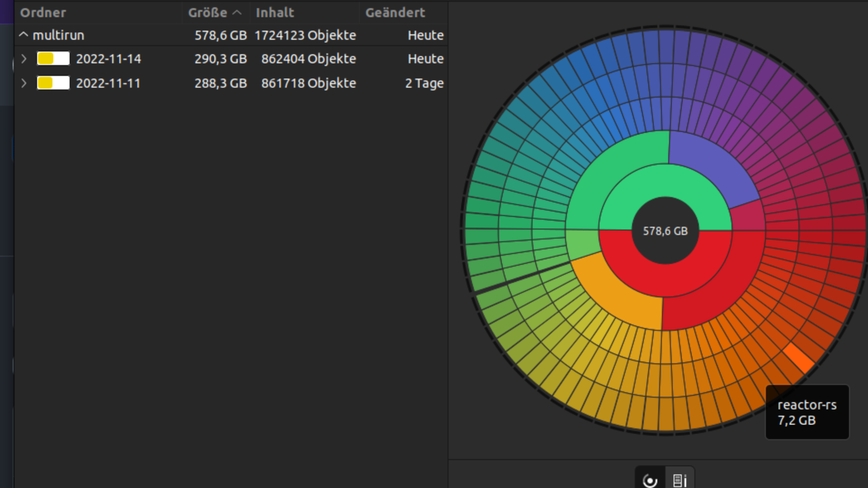868x488 pixels.
Task: Sort by the Ordner column
Action: tap(43, 13)
